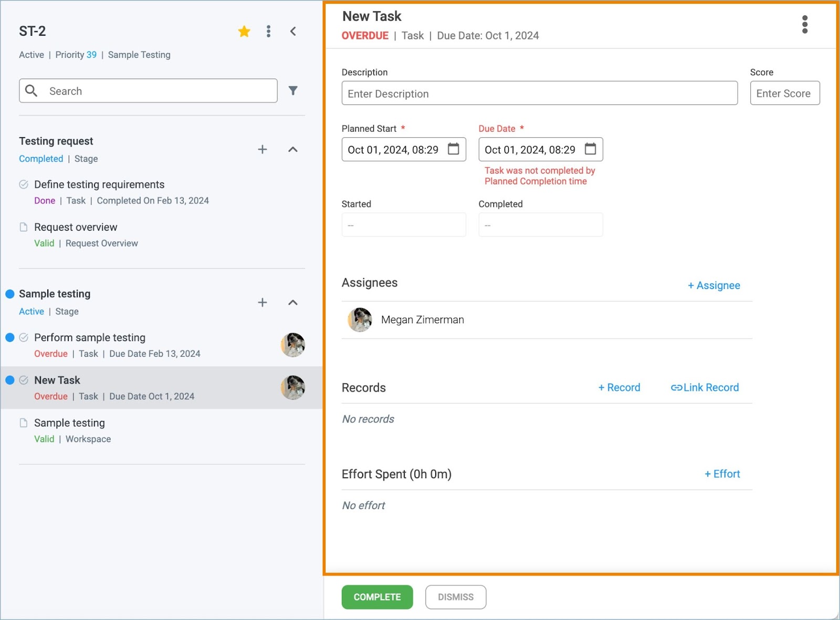Add a new assignee
The width and height of the screenshot is (840, 620).
click(714, 285)
